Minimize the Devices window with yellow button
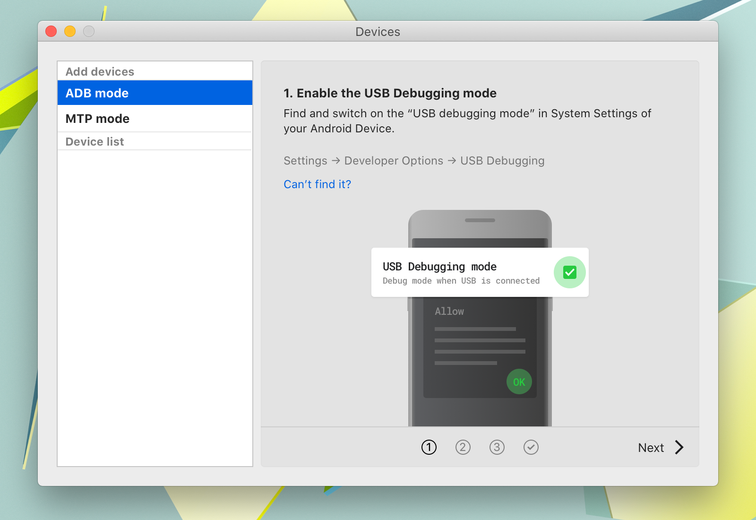 coord(70,31)
